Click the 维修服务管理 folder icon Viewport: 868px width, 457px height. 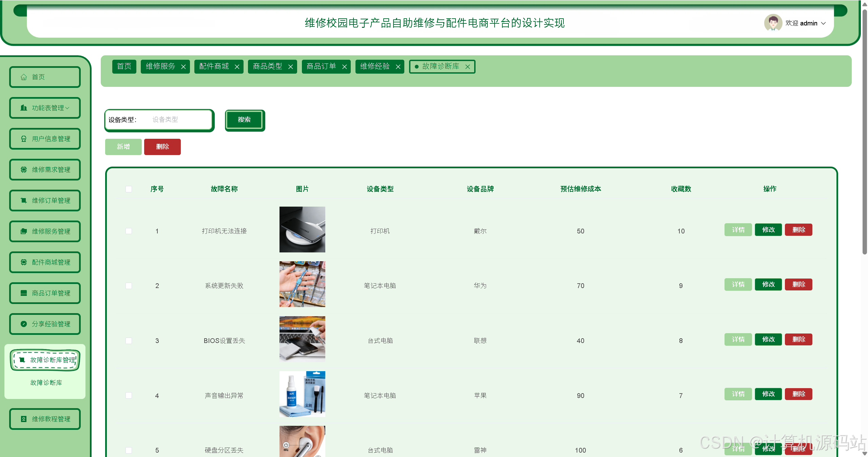(x=24, y=231)
